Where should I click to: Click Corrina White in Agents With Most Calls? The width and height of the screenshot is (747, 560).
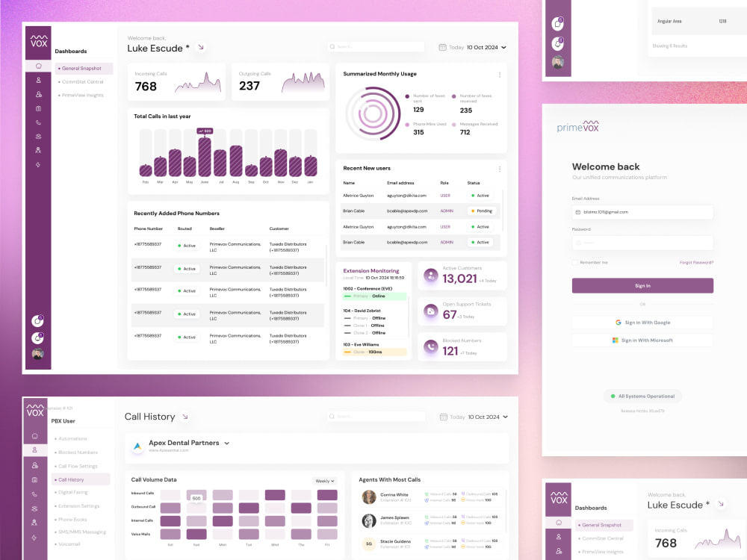[394, 495]
